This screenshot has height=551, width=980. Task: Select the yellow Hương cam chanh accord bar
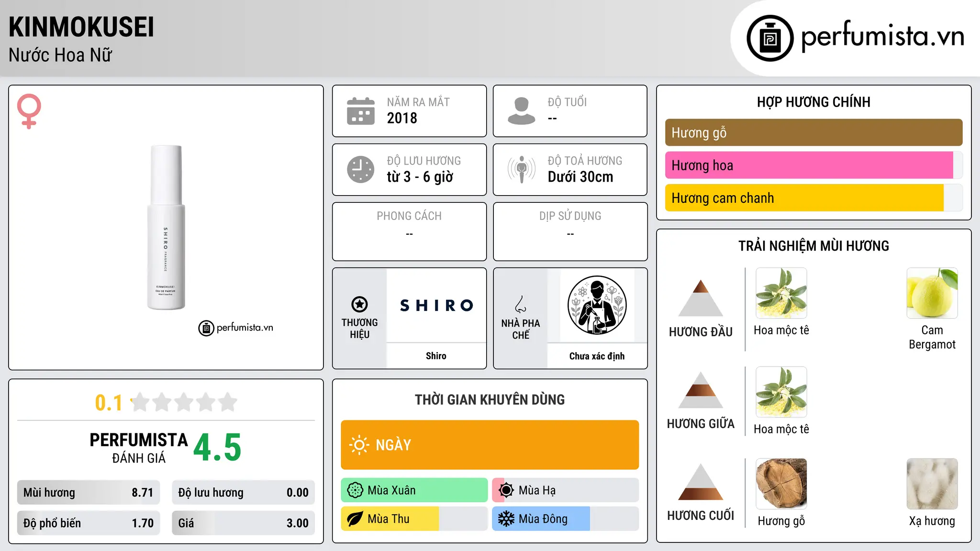click(813, 198)
